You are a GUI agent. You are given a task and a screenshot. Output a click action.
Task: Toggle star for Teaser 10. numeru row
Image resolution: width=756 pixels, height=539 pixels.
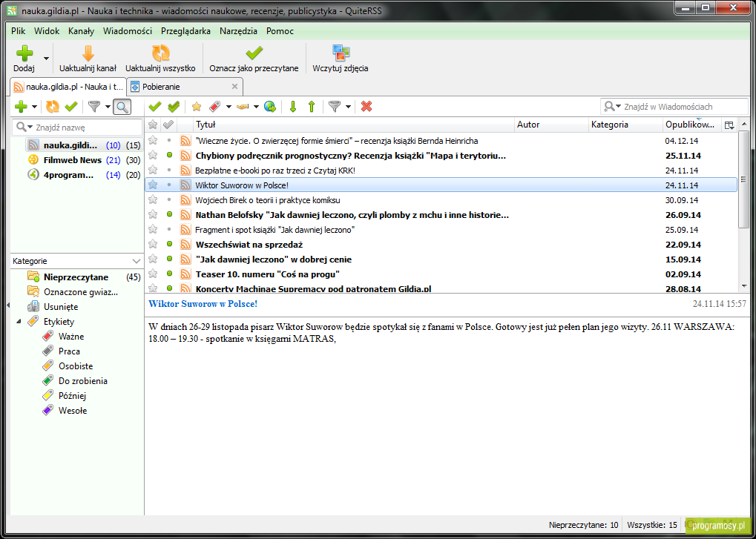pos(153,274)
